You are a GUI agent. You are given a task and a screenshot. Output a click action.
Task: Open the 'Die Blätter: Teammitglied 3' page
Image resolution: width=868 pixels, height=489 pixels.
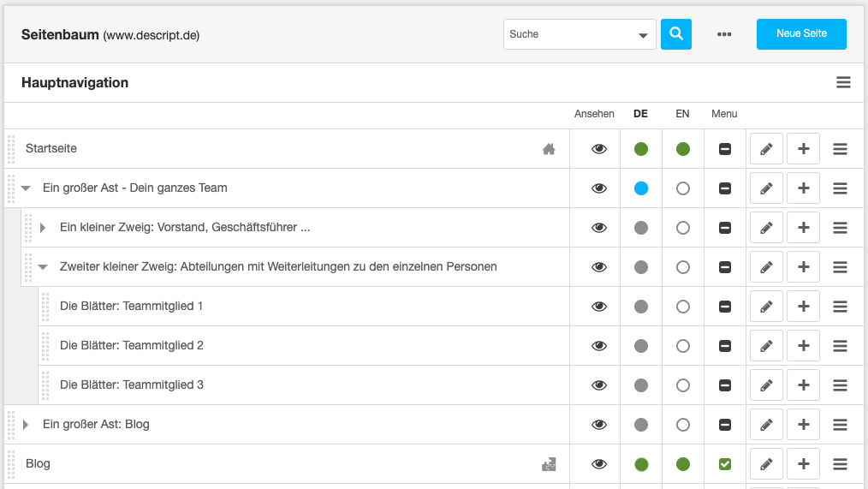(x=132, y=385)
